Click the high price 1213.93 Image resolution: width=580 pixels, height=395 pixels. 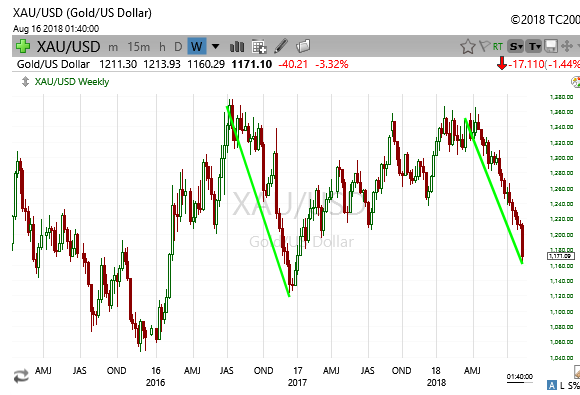point(162,64)
